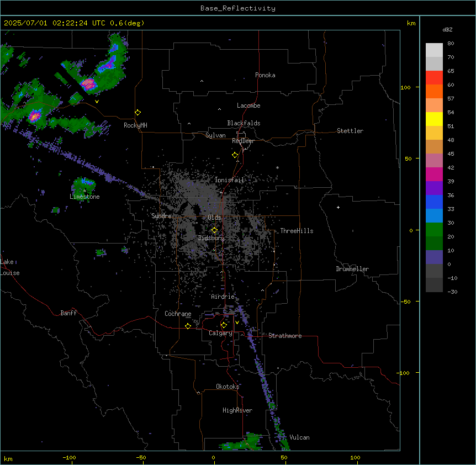Pick the orange 57-60 dBZ legend swatch
The height and width of the screenshot is (465, 476).
tap(434, 91)
